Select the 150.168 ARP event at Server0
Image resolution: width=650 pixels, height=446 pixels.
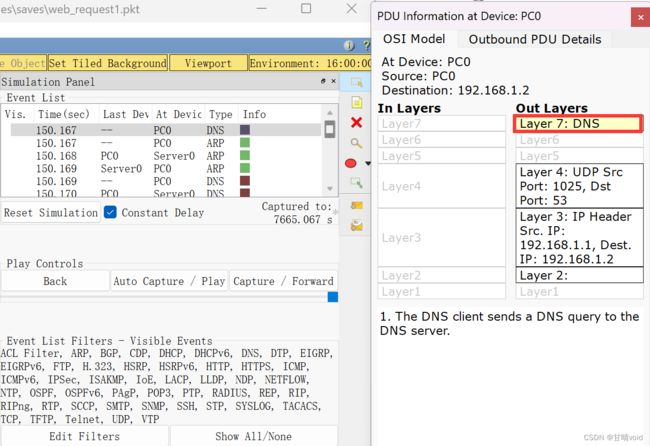[166, 156]
